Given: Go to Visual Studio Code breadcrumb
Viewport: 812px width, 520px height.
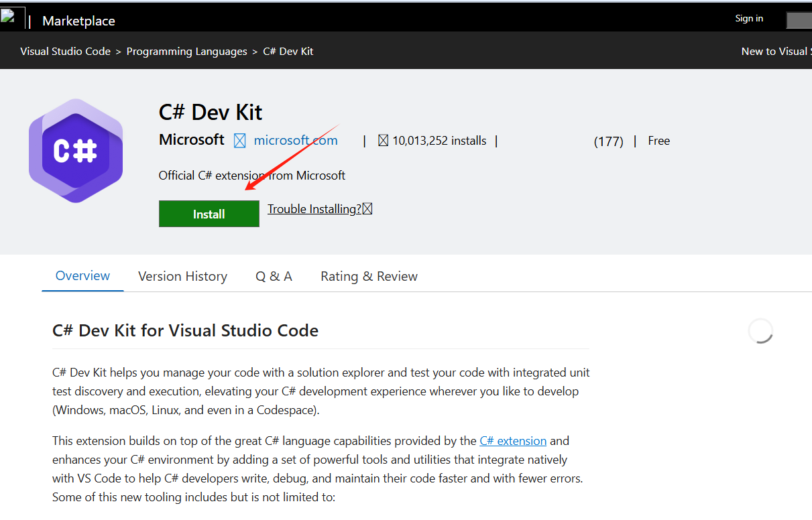Looking at the screenshot, I should tap(65, 52).
